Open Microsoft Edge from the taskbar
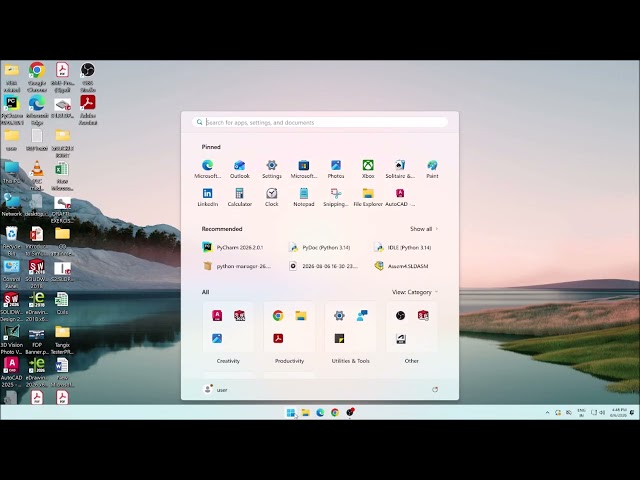 [320, 413]
